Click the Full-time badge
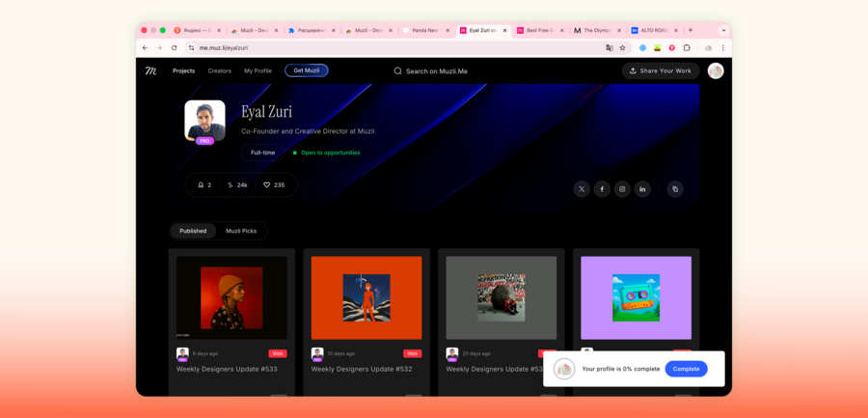 point(263,153)
